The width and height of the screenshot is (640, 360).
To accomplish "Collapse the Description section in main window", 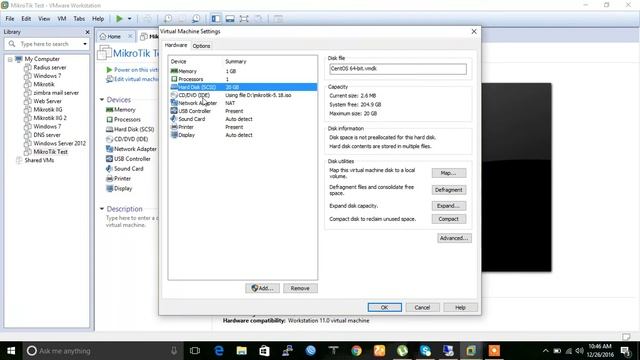I will click(102, 209).
